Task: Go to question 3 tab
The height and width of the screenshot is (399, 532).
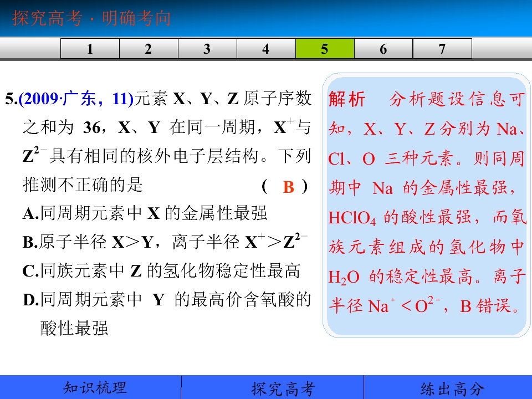Action: coord(207,49)
